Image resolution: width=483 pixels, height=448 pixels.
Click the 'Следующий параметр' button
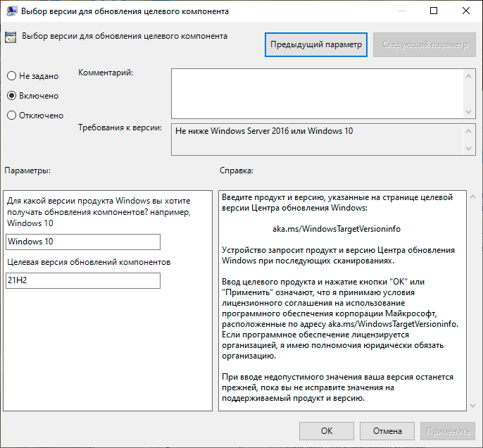[x=425, y=44]
